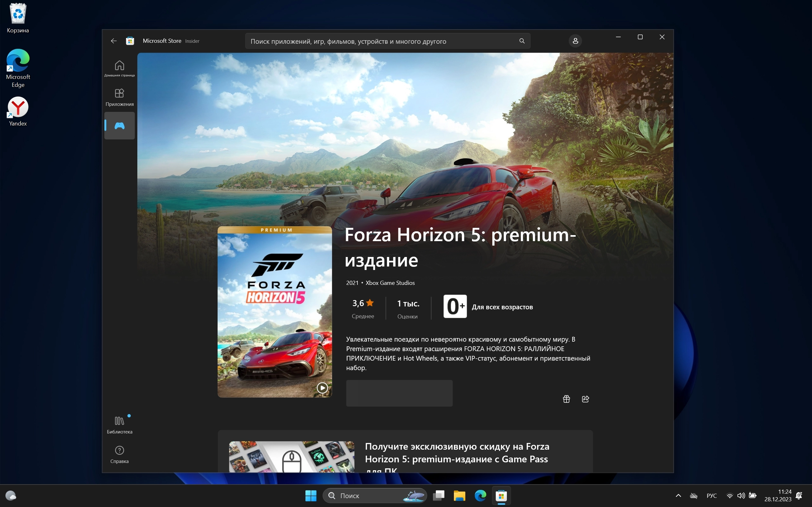Screen dimensions: 812x507
Task: Open the Windows Start menu
Action: pyautogui.click(x=311, y=496)
